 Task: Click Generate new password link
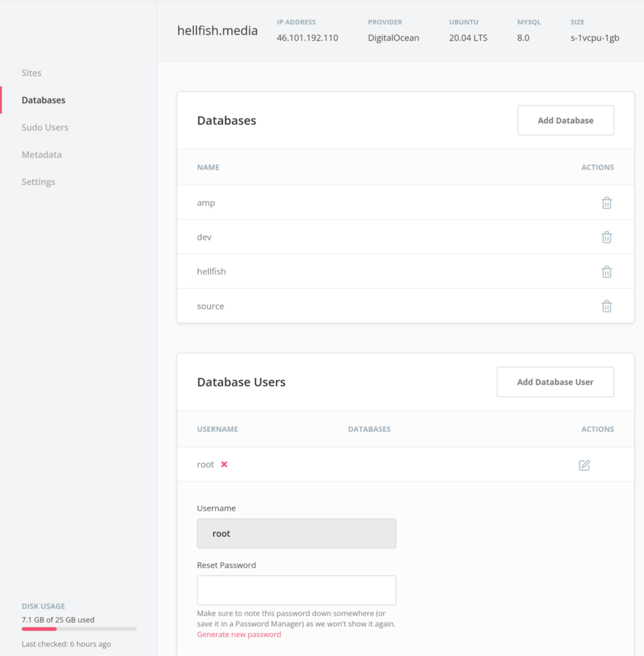239,634
